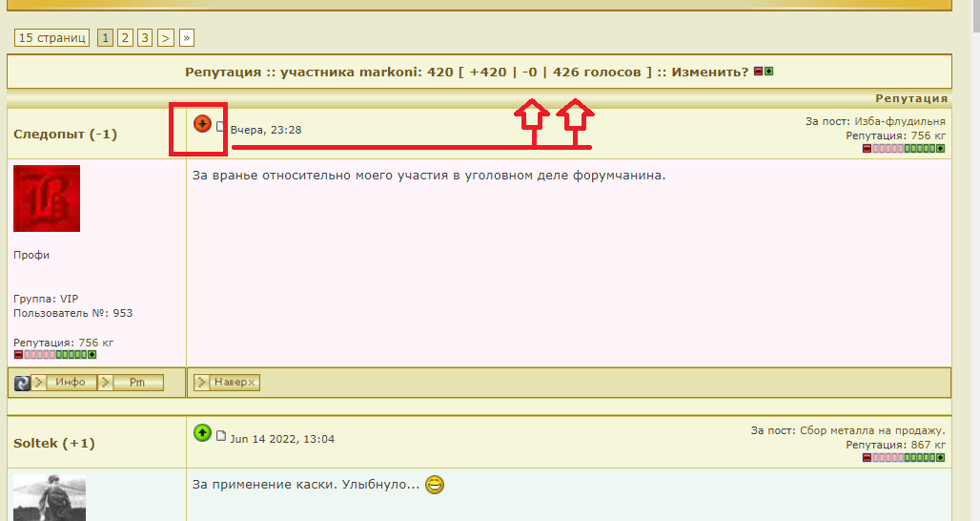Click red minus below Следопыт's avatar reputation
Image resolution: width=980 pixels, height=521 pixels.
point(18,355)
